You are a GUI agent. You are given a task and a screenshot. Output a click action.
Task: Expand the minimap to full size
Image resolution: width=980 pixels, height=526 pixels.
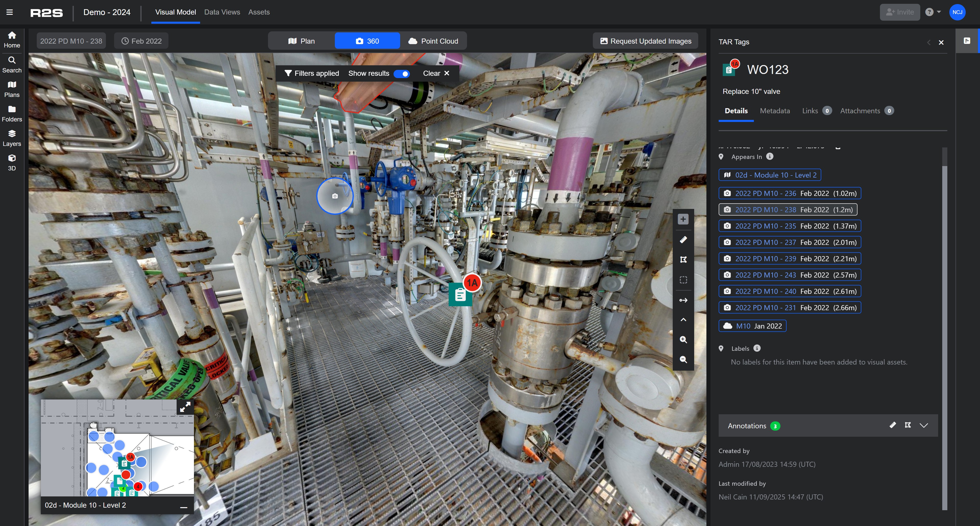pyautogui.click(x=185, y=407)
